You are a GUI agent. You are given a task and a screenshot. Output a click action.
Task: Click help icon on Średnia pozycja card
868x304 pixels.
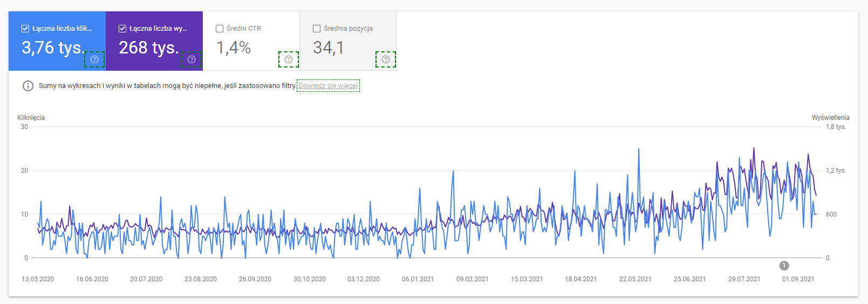coord(386,59)
